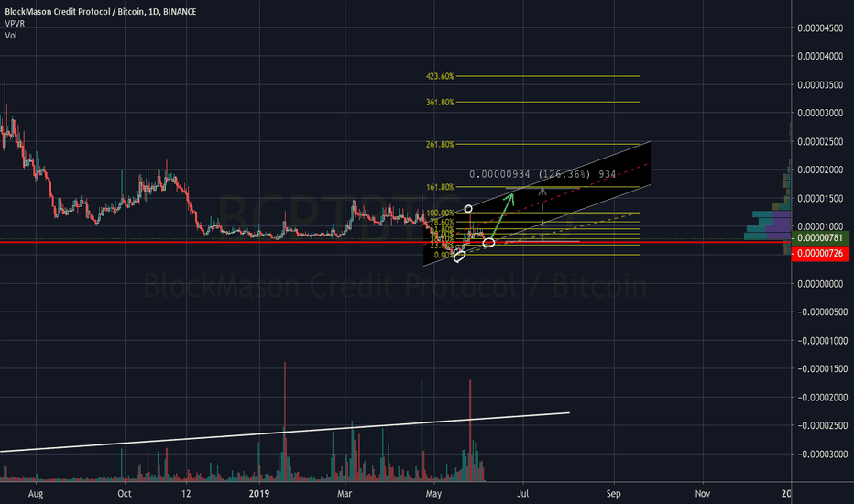The image size is (854, 504).
Task: Click the 0.00004000 price axis label
Action: pyautogui.click(x=820, y=56)
